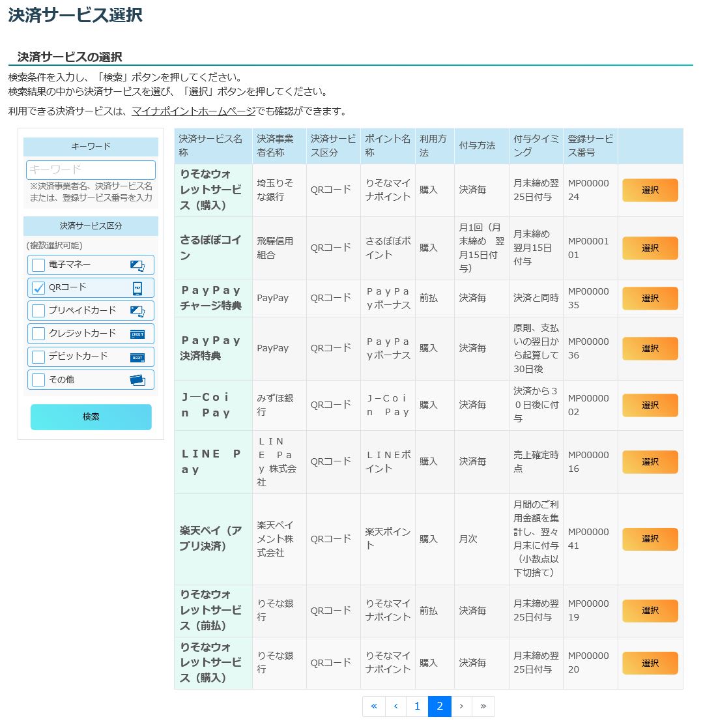Viewport: 703px width, 728px height.
Task: Click the 楽天ポイント cell
Action: point(388,538)
